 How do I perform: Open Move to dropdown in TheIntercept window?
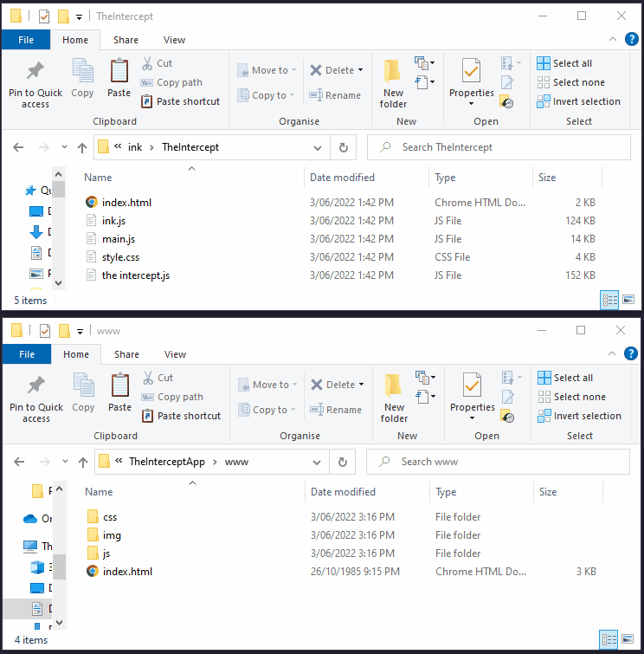tap(267, 70)
